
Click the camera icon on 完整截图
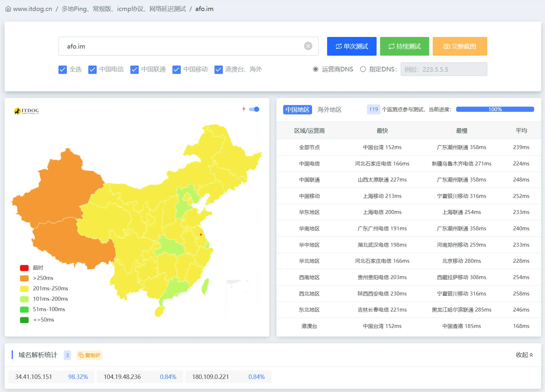tap(447, 46)
